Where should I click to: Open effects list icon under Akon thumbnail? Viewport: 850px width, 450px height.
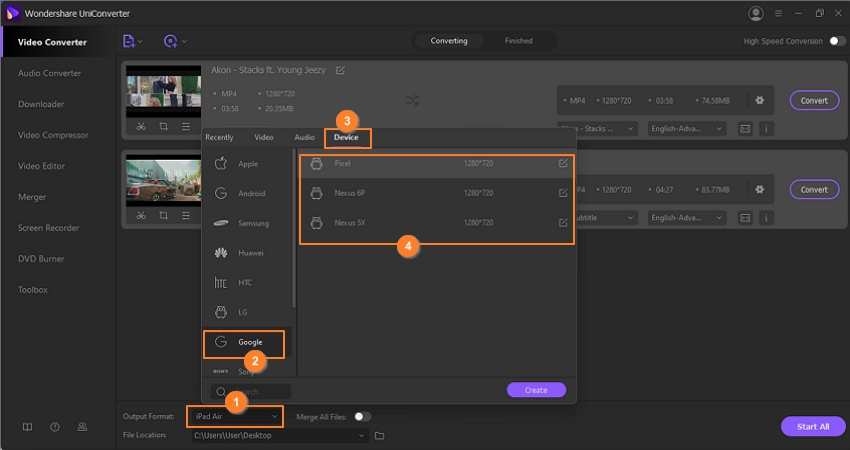(186, 126)
